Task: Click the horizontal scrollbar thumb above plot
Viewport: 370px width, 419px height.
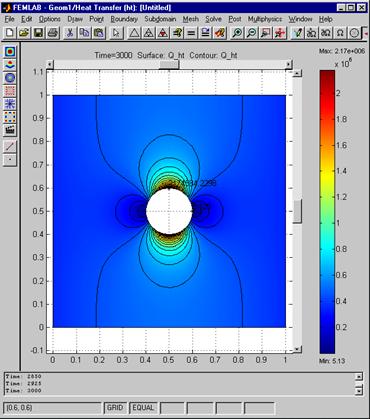Action: (x=169, y=64)
